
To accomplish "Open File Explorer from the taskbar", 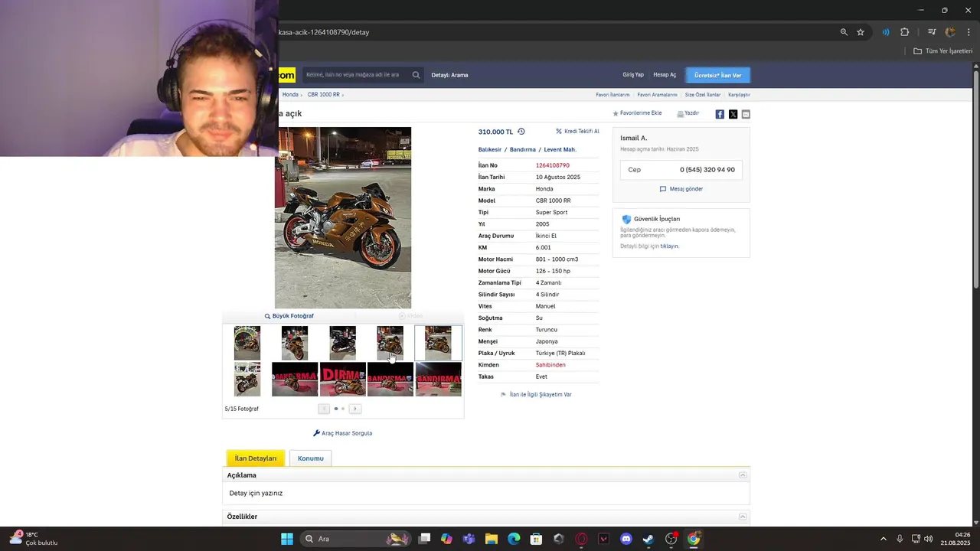I will [492, 539].
